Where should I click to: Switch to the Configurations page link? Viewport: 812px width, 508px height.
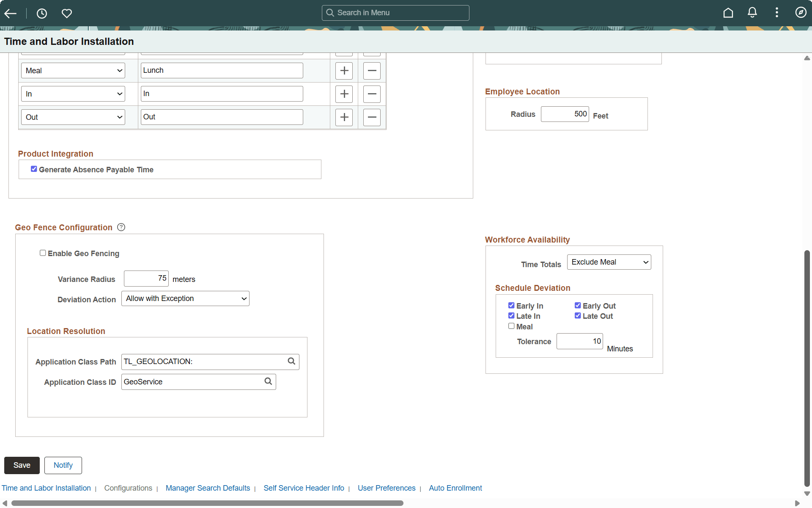(128, 488)
